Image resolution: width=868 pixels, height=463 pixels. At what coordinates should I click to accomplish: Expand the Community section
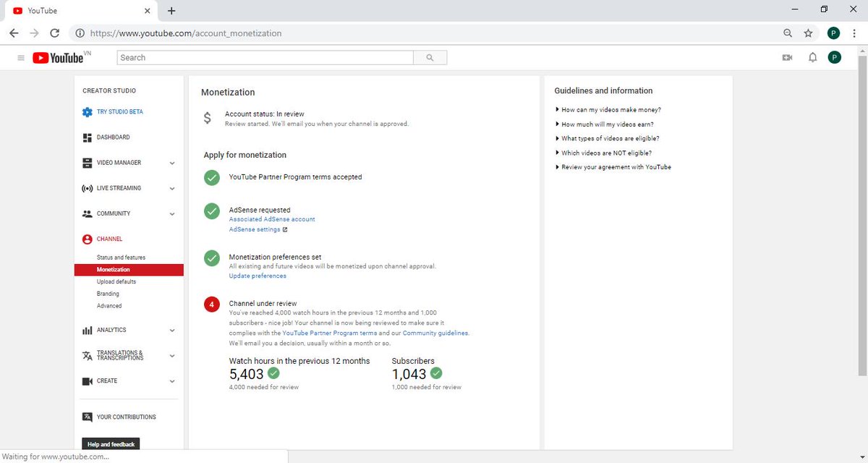point(172,214)
